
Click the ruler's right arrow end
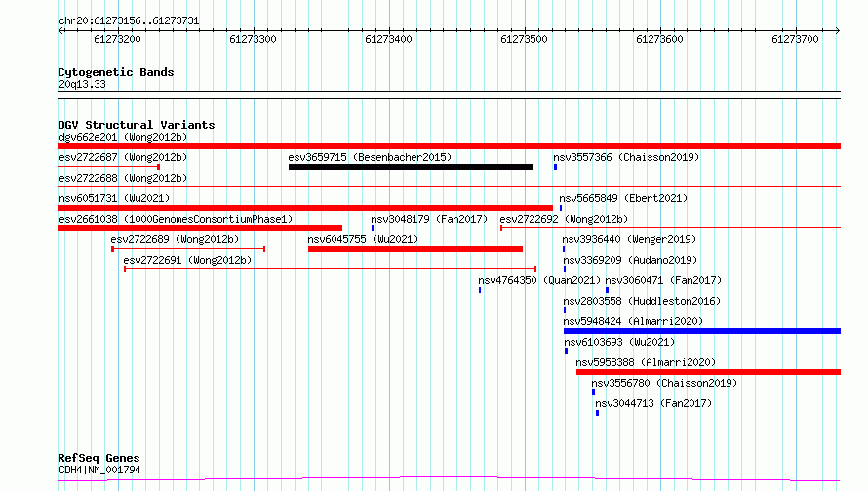pyautogui.click(x=838, y=31)
